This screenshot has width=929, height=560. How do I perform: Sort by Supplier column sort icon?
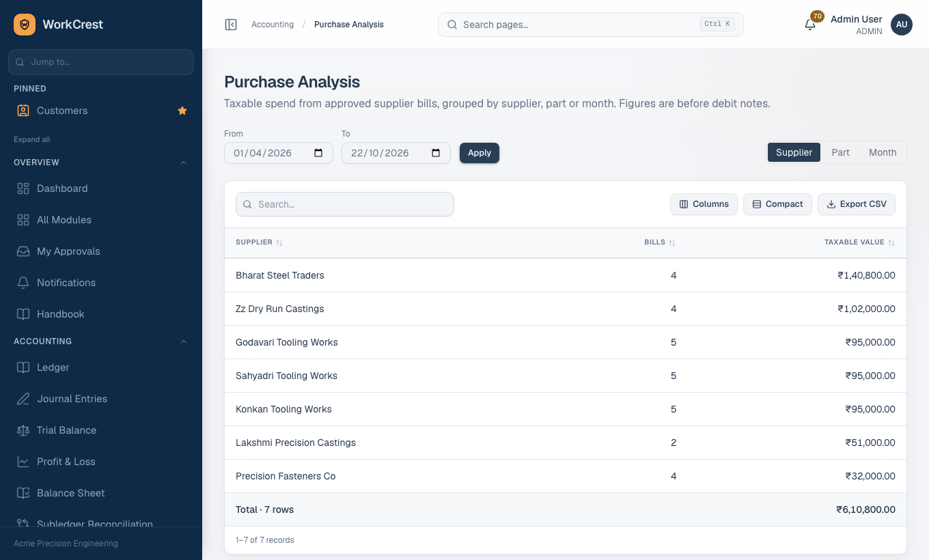[279, 242]
